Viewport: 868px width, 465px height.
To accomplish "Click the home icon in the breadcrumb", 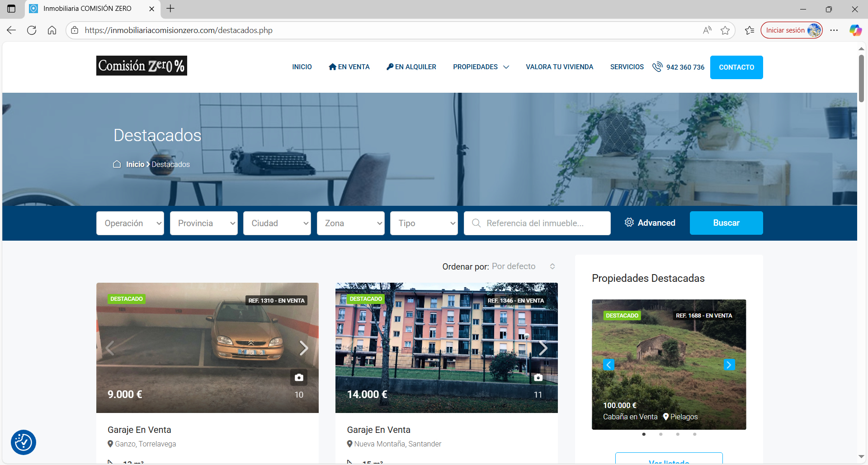I will 117,164.
